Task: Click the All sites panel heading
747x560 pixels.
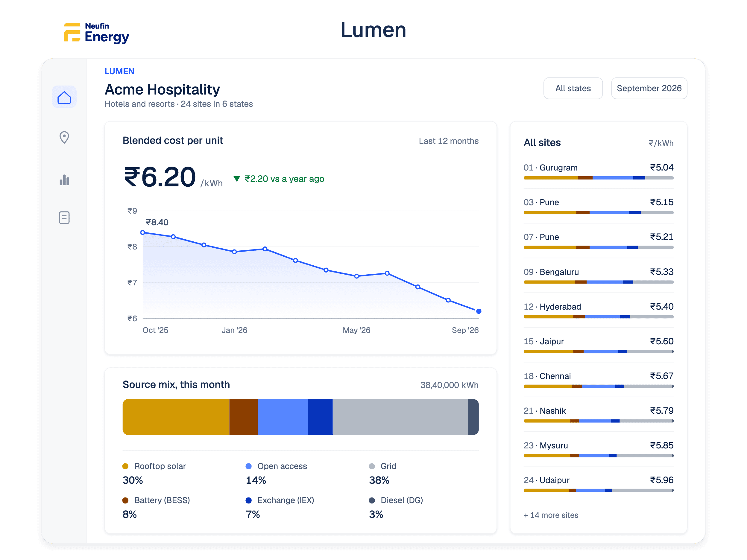Action: [x=542, y=143]
